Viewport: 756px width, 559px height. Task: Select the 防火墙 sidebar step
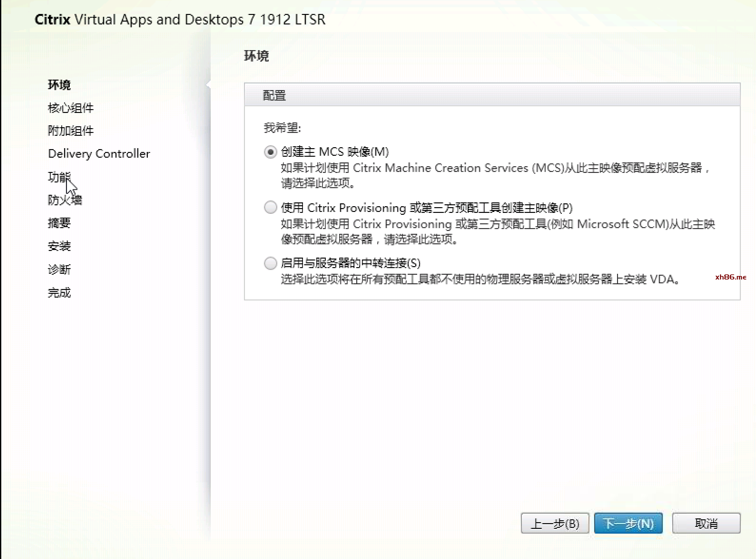[65, 200]
